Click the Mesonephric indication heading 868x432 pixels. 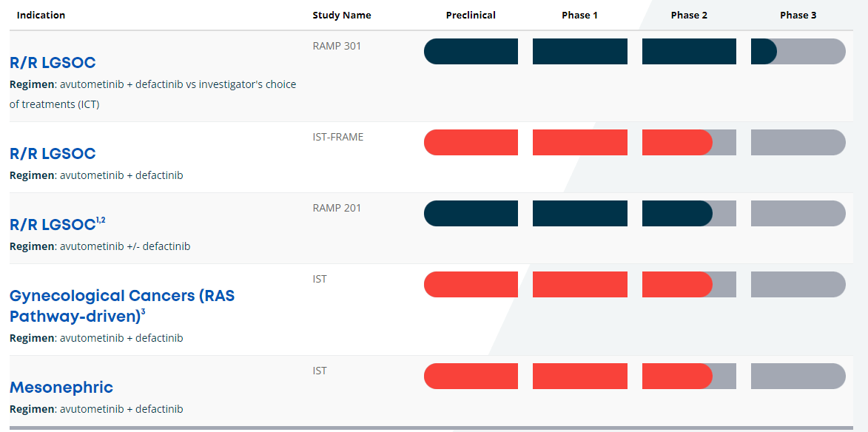click(x=61, y=388)
